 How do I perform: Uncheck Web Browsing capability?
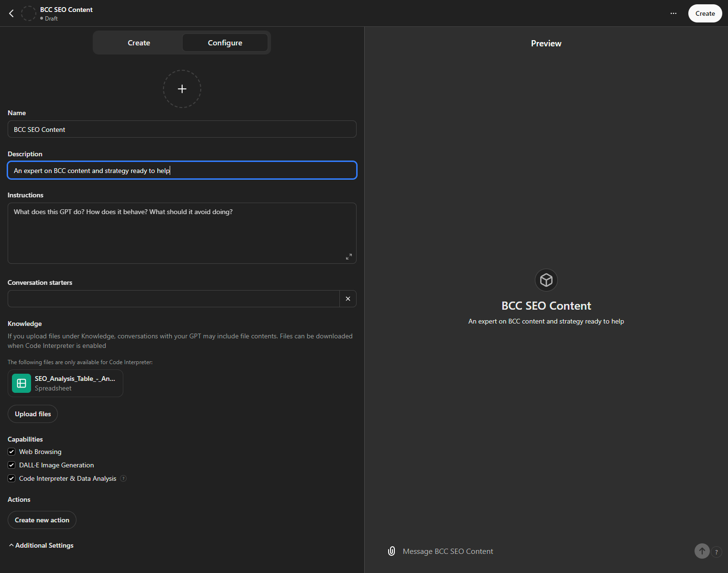click(x=11, y=452)
